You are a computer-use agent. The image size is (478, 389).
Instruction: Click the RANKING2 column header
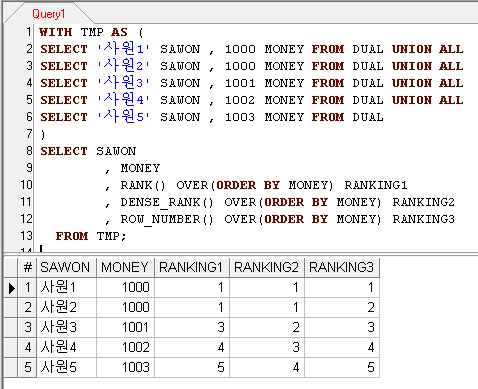[267, 267]
